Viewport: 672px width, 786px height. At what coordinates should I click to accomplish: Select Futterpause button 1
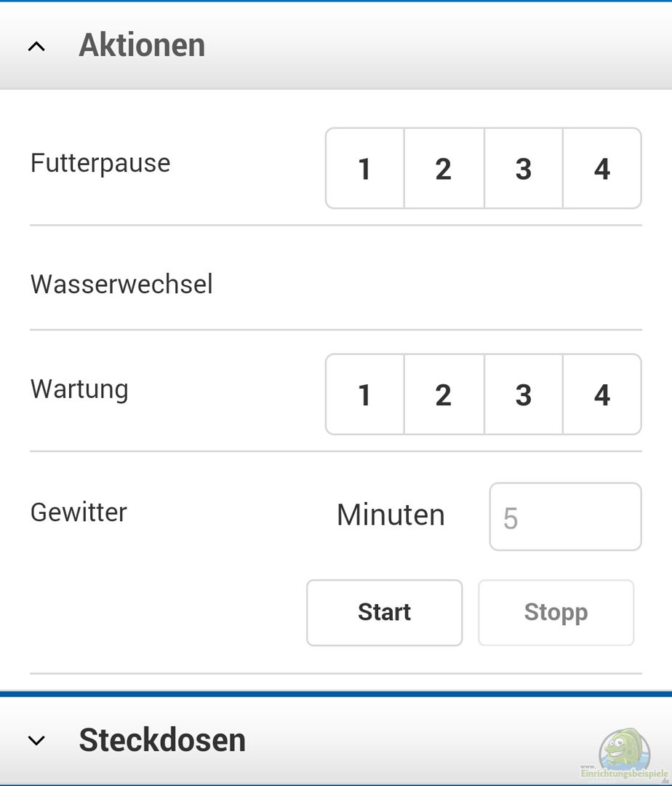365,169
